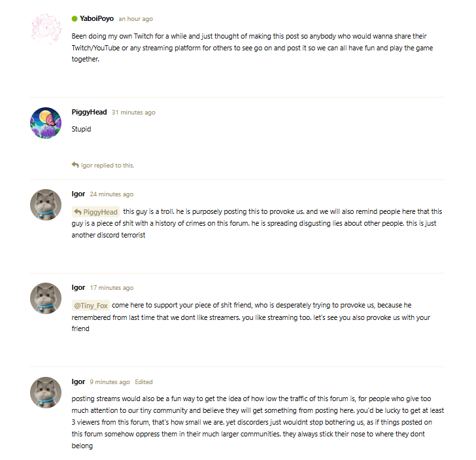Open the "9 minutes ago" timestamp
The height and width of the screenshot is (460, 476).
click(x=110, y=381)
